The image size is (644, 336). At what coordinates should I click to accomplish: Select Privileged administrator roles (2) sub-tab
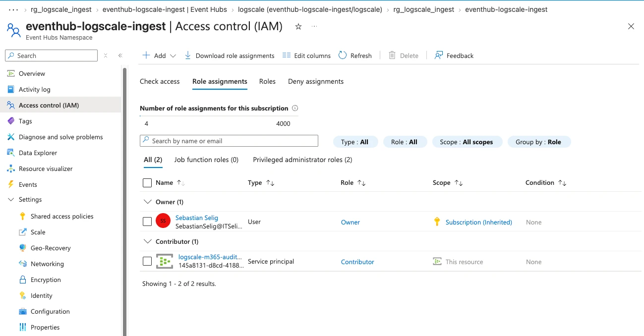point(302,160)
